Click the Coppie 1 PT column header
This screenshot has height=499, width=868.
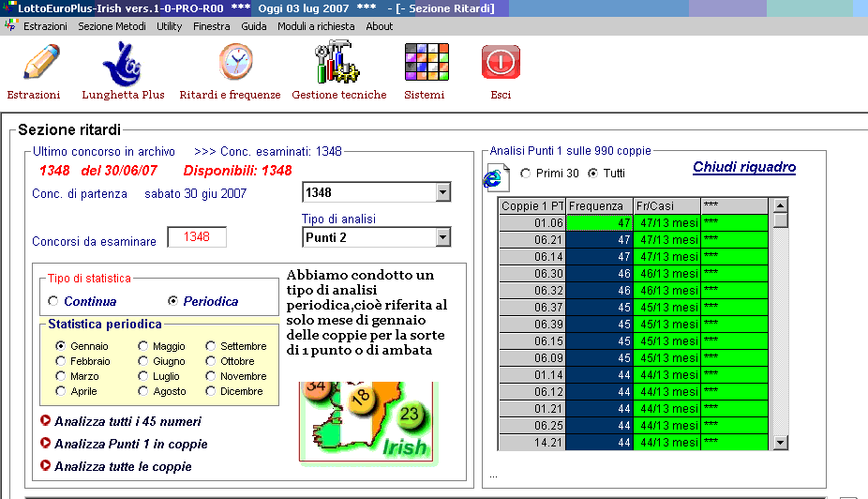coord(531,206)
